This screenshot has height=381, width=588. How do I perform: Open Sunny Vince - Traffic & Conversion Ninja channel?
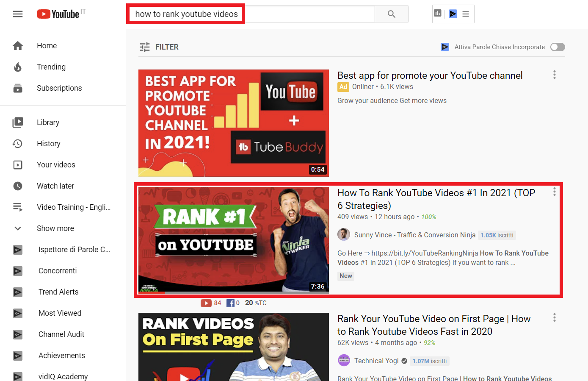pyautogui.click(x=415, y=235)
